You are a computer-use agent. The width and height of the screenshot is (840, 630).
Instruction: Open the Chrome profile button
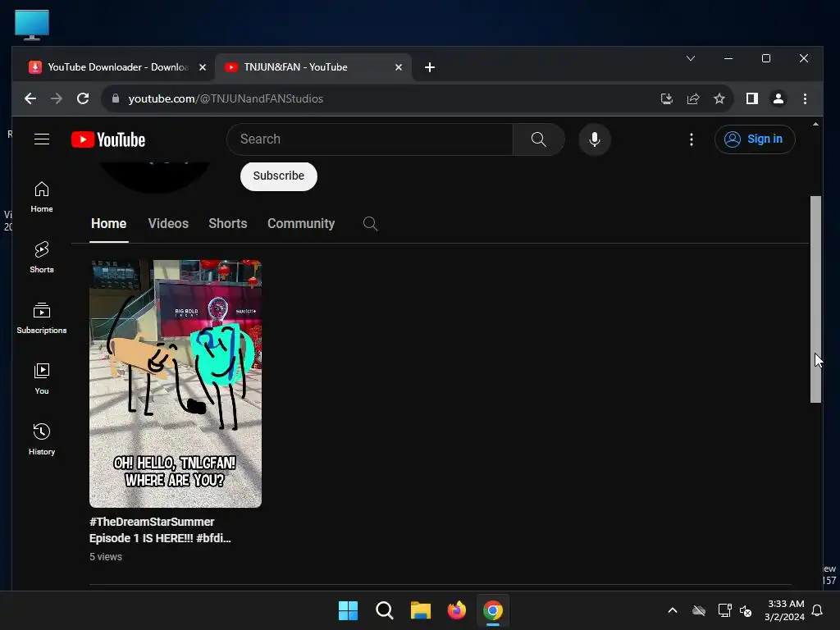(778, 98)
